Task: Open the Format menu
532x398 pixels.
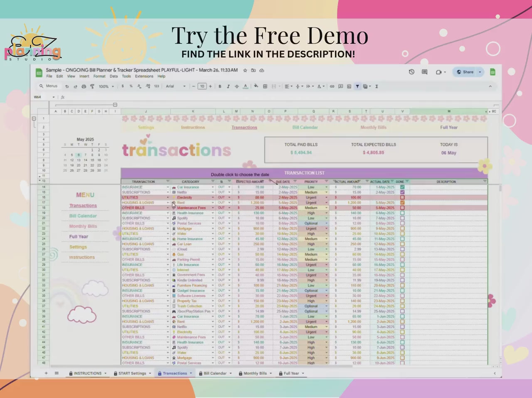Action: (99, 76)
